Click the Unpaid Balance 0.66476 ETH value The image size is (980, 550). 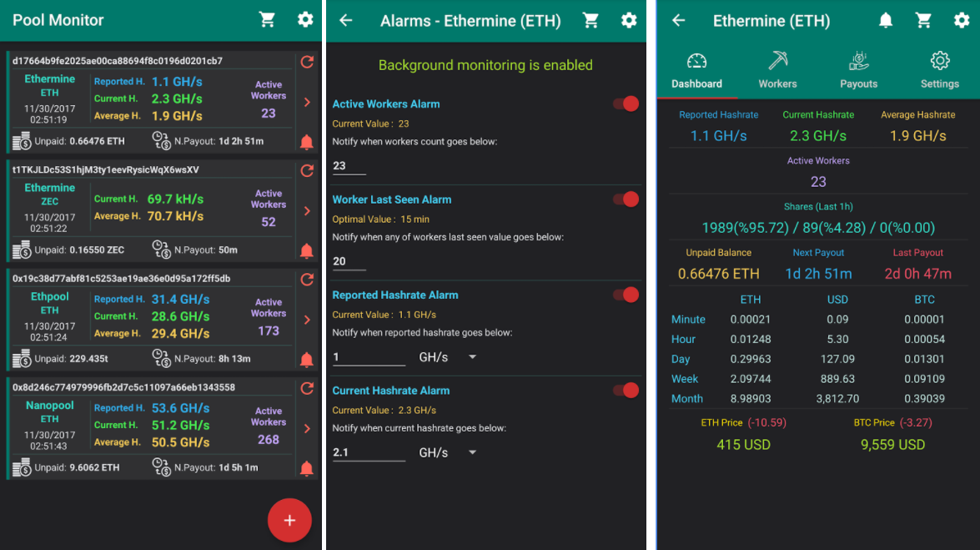[719, 274]
